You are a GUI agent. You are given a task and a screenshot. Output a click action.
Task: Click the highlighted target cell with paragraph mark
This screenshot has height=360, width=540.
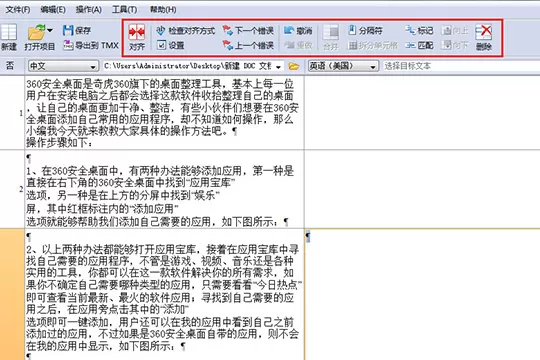422,295
